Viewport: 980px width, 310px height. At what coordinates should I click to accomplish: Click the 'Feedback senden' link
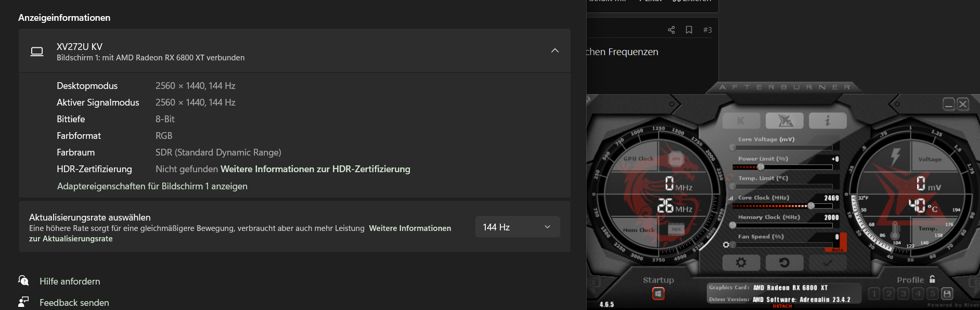pyautogui.click(x=74, y=303)
